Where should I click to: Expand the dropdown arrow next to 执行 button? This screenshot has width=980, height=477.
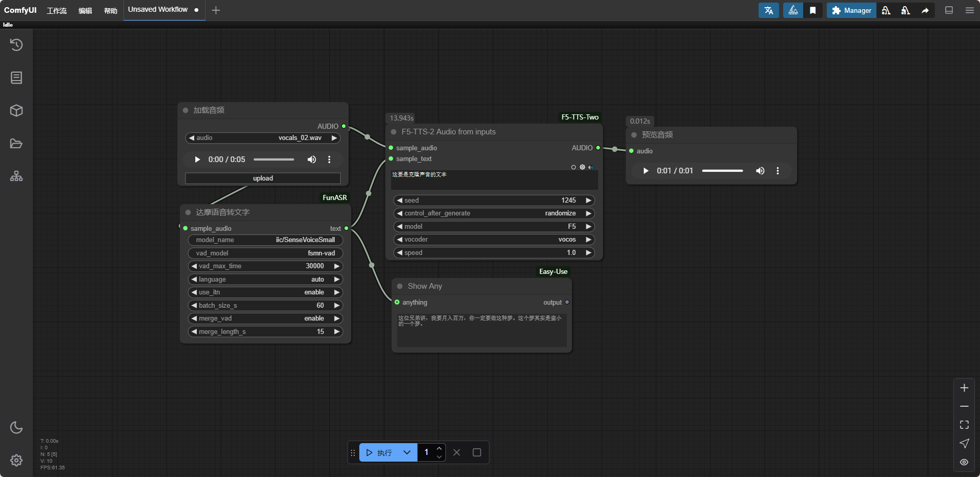407,452
